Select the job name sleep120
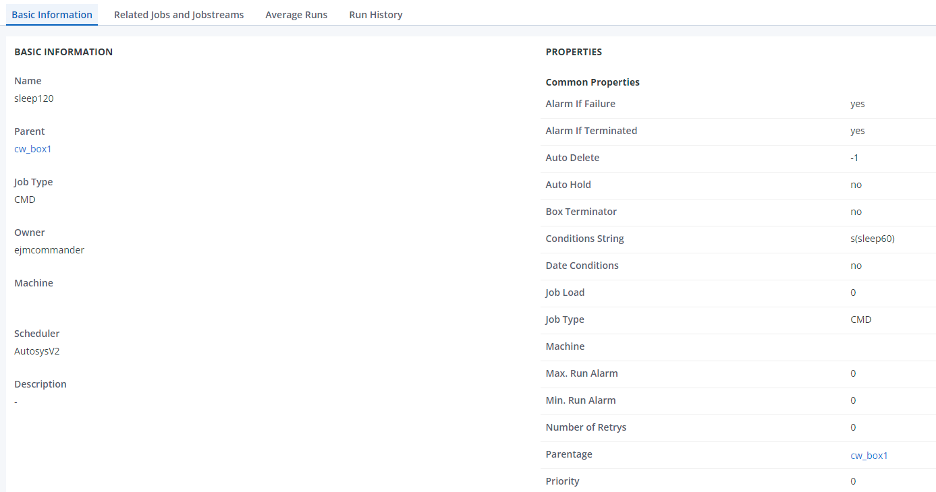 pyautogui.click(x=34, y=98)
